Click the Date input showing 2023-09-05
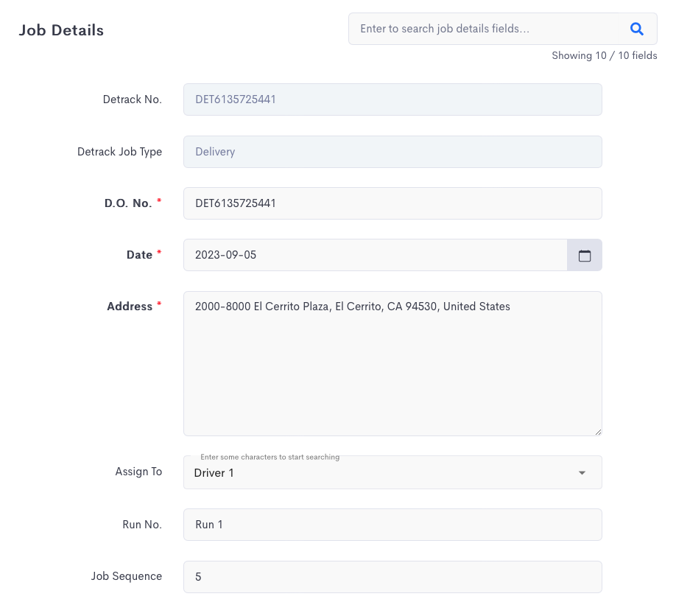 click(x=375, y=255)
